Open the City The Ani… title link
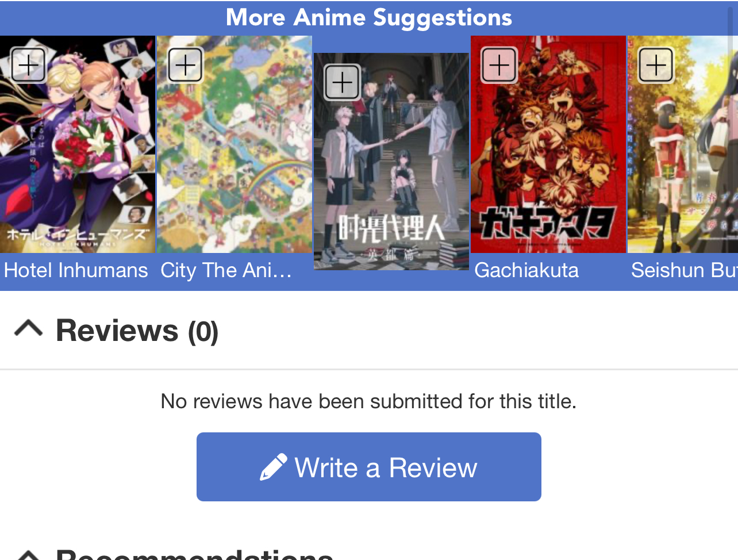The height and width of the screenshot is (560, 738). 226,270
